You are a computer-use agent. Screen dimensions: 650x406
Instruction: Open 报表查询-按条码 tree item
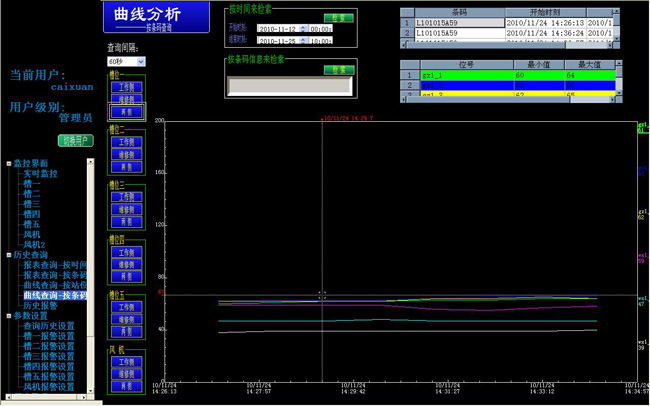tap(55, 275)
